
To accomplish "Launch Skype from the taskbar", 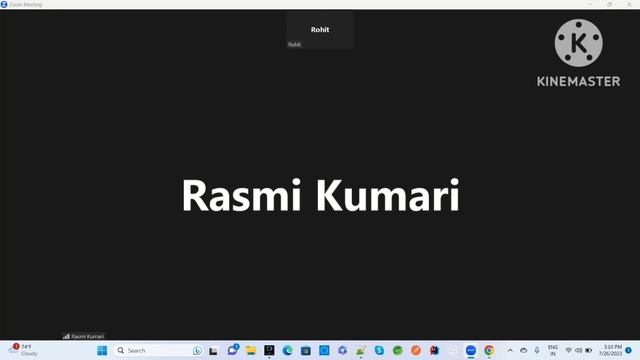I will click(x=379, y=350).
